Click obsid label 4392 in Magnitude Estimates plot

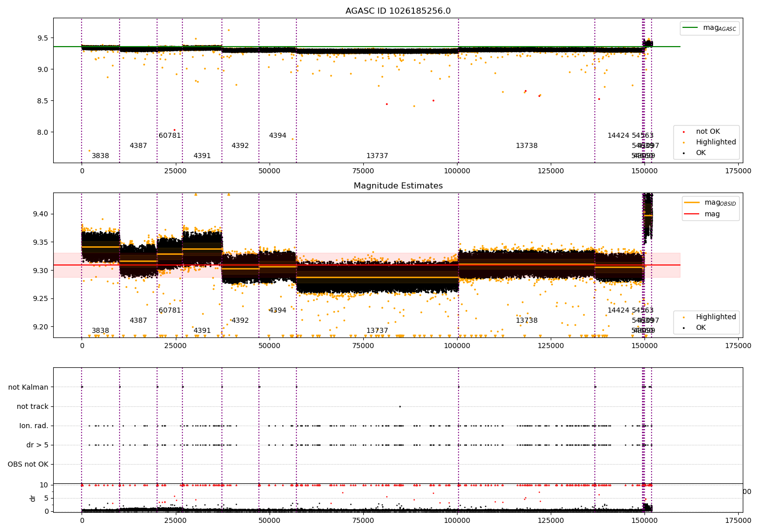240,321
